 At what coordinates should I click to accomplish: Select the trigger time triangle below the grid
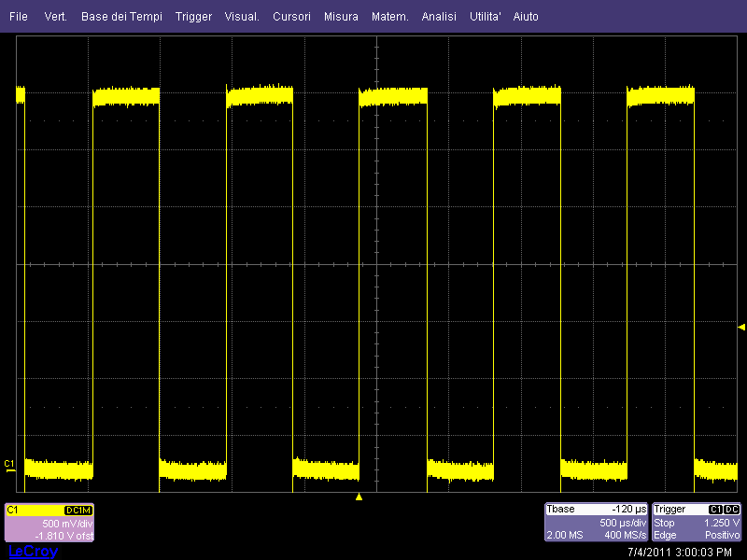click(359, 497)
